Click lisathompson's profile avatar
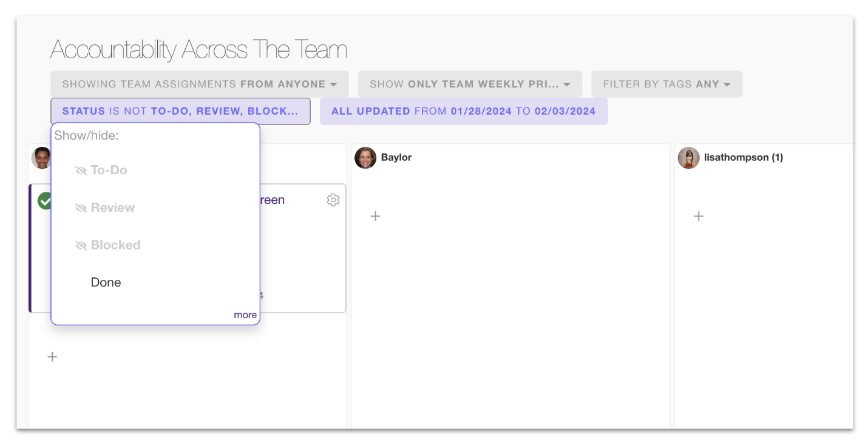This screenshot has height=448, width=868. (x=688, y=158)
